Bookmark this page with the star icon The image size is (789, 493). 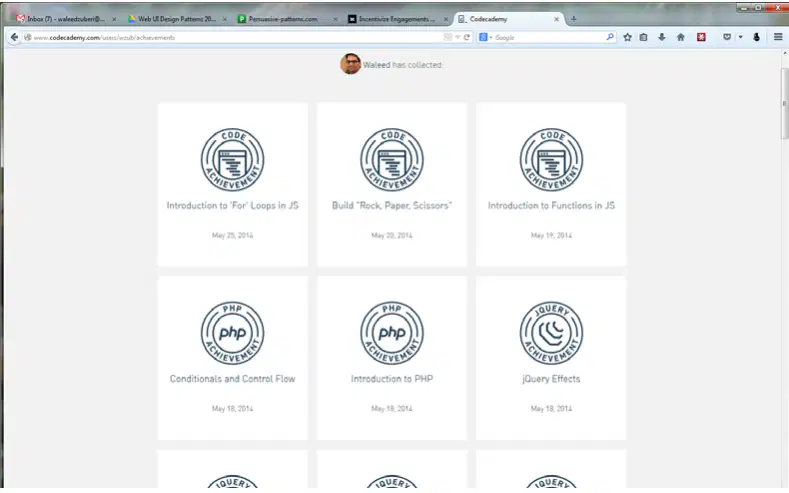point(627,37)
